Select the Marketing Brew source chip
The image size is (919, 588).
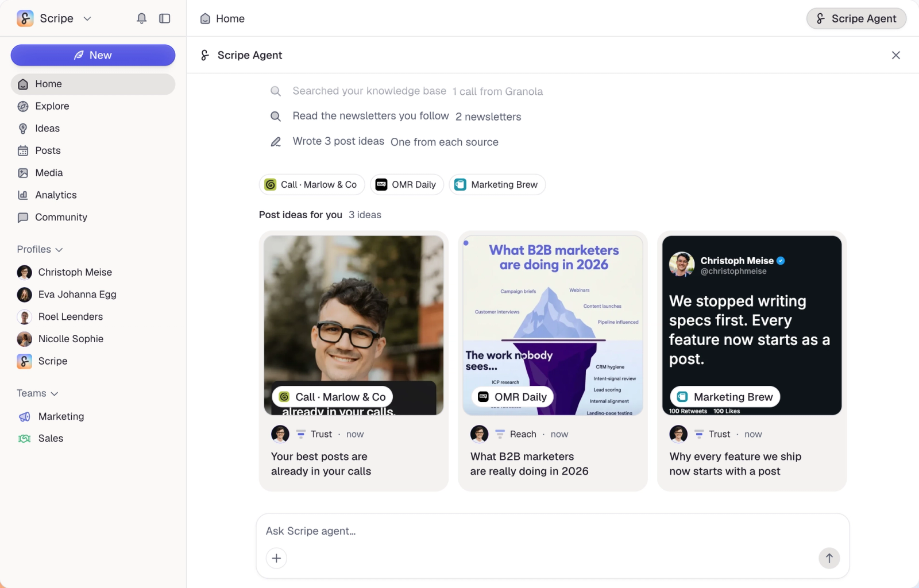pos(497,185)
